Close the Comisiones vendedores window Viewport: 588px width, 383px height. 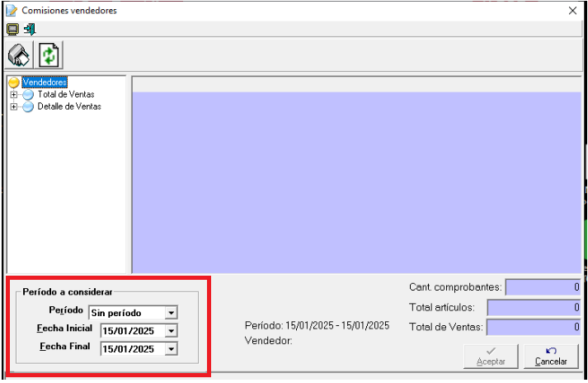tap(572, 11)
